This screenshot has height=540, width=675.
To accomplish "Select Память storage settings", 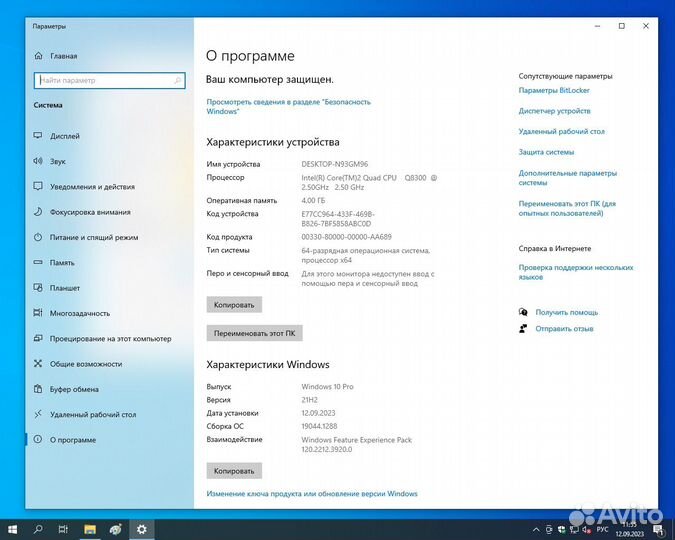I will coord(62,263).
